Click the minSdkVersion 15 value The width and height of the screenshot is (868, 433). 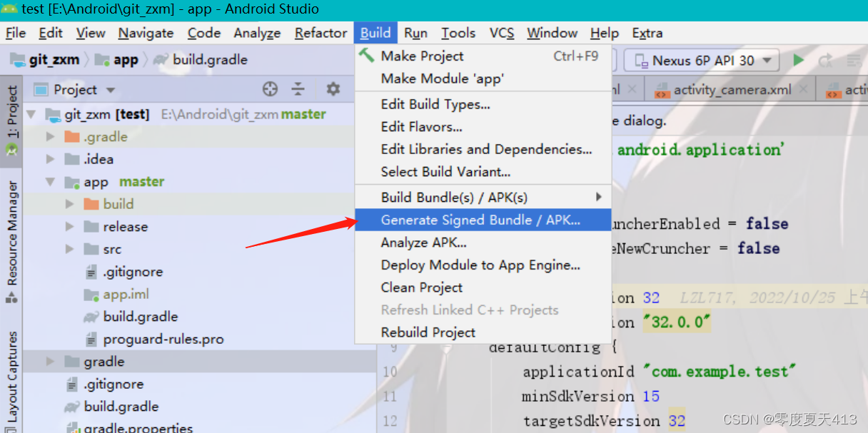tap(650, 396)
